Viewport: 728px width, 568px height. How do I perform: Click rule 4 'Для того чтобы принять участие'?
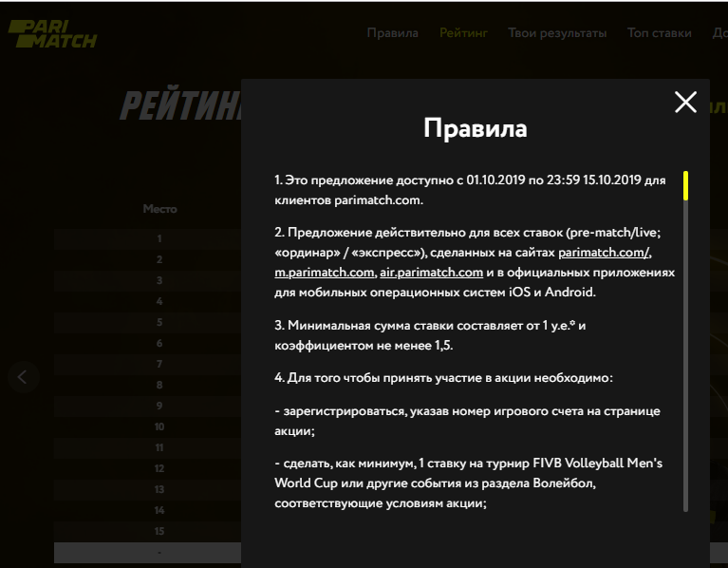(443, 378)
